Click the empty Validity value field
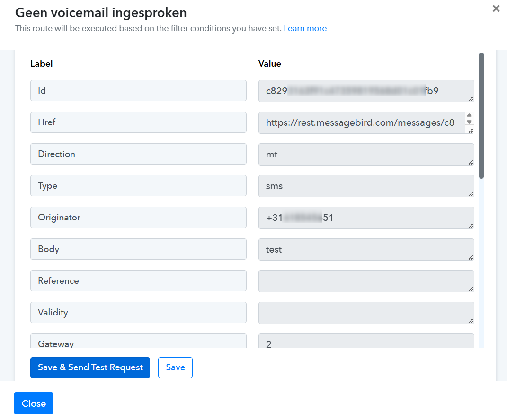507x420 pixels. pos(365,313)
